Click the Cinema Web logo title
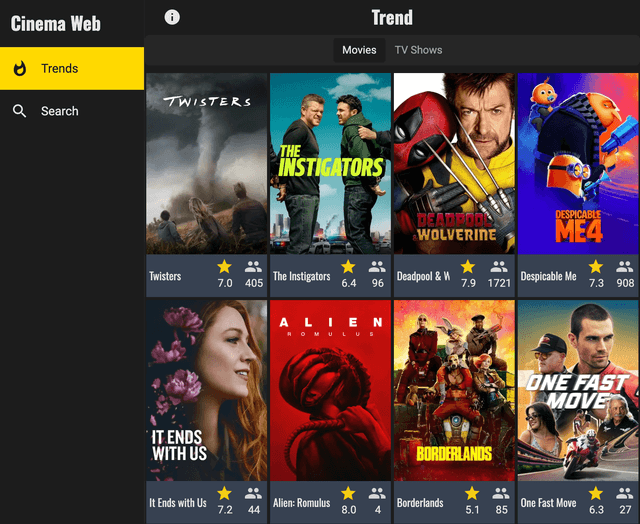The width and height of the screenshot is (640, 524). pyautogui.click(x=55, y=23)
